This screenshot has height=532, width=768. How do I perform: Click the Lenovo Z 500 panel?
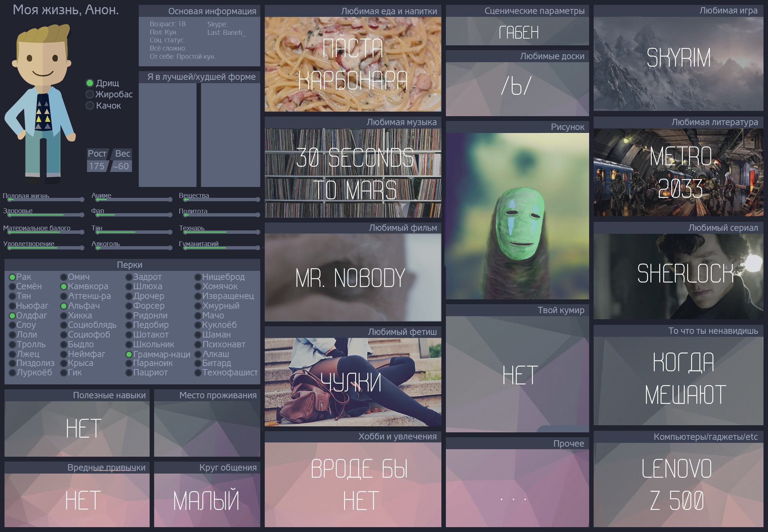(x=678, y=485)
